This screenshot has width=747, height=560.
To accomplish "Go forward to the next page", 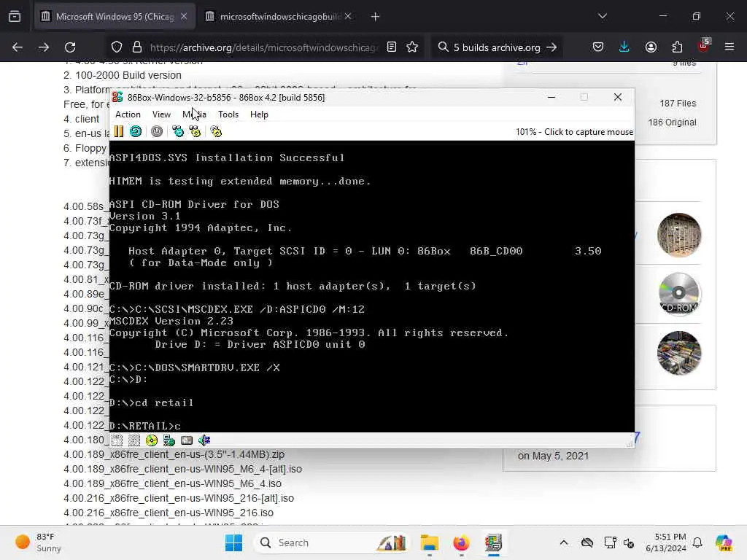I will (x=43, y=47).
